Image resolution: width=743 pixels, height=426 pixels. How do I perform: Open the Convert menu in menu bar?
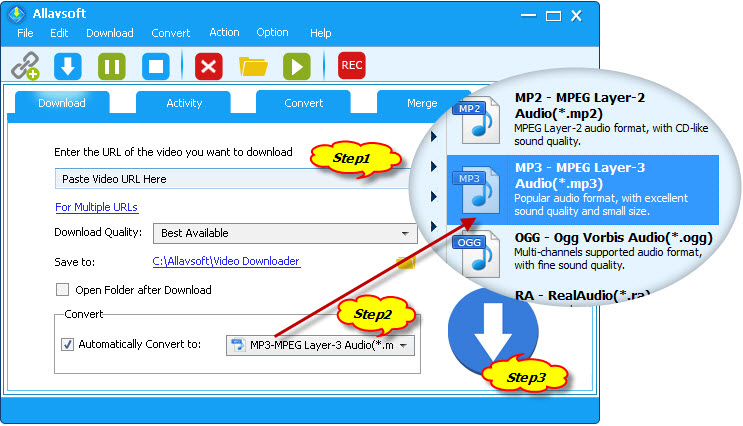click(x=170, y=33)
